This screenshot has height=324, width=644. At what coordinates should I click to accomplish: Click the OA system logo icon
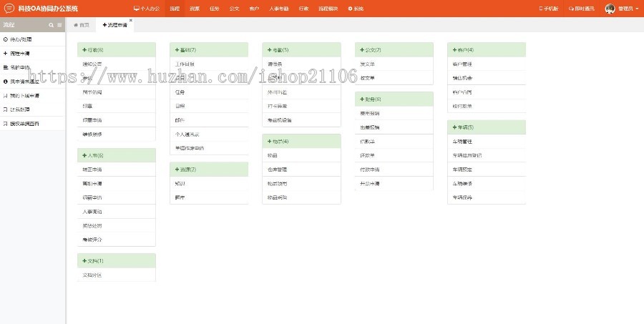coord(9,8)
